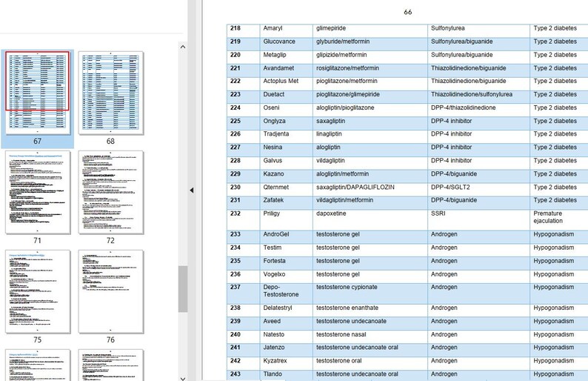The image size is (588, 381).
Task: Click the saxagliptin cell in row 225
Action: coord(370,124)
